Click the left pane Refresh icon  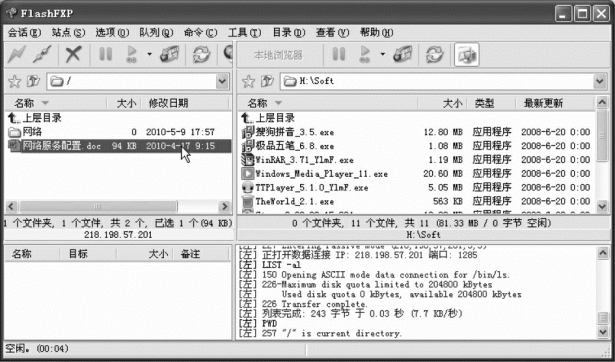(201, 55)
